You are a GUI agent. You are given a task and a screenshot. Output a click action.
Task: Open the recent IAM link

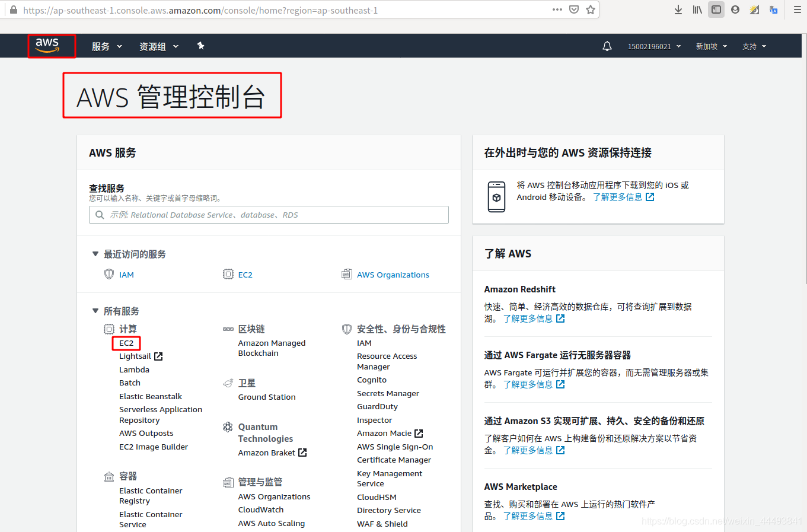click(x=126, y=275)
